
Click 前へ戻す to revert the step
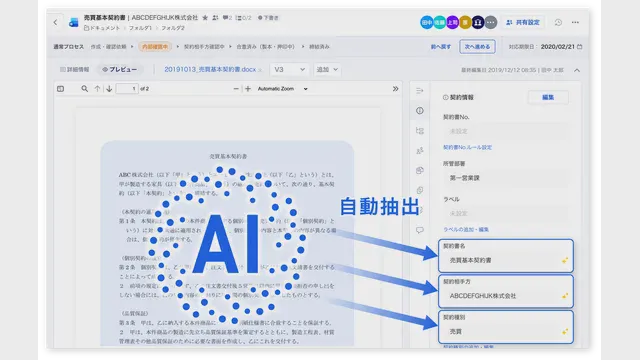pos(441,47)
